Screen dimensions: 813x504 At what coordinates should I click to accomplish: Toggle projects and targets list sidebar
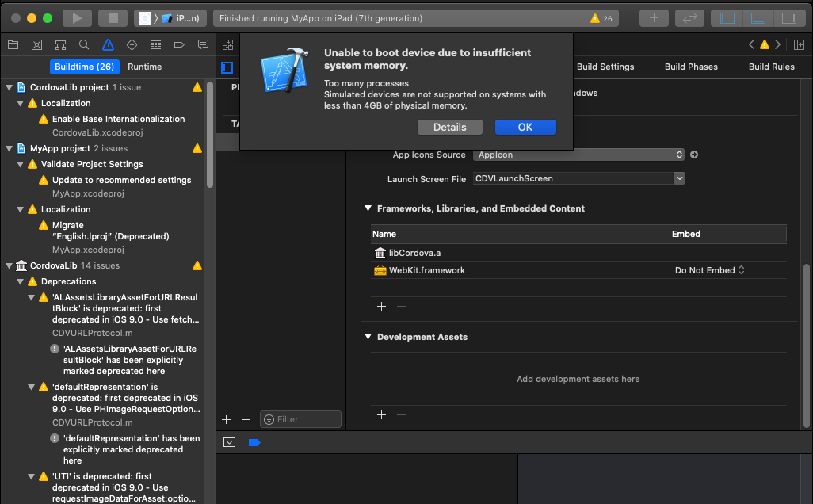point(227,67)
